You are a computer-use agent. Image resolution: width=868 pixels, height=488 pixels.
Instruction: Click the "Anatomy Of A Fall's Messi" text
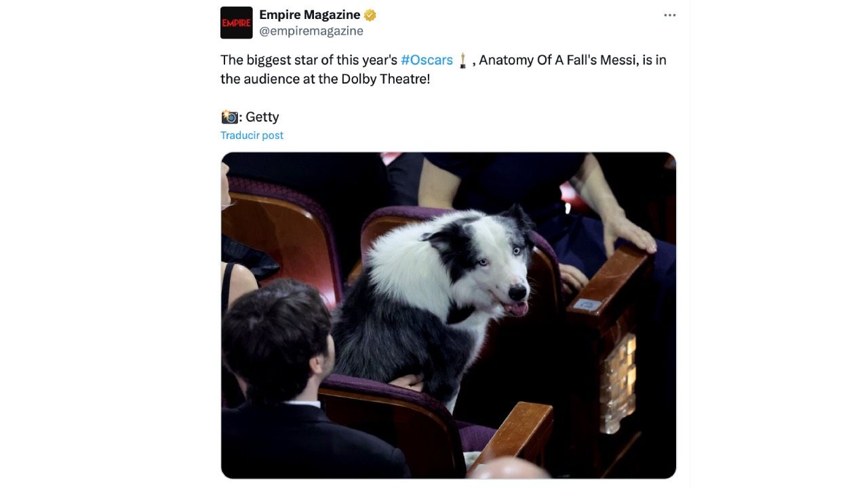[558, 60]
